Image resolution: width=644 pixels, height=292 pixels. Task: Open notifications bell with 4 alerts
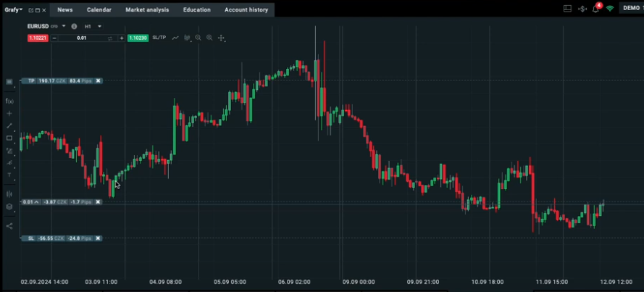596,8
